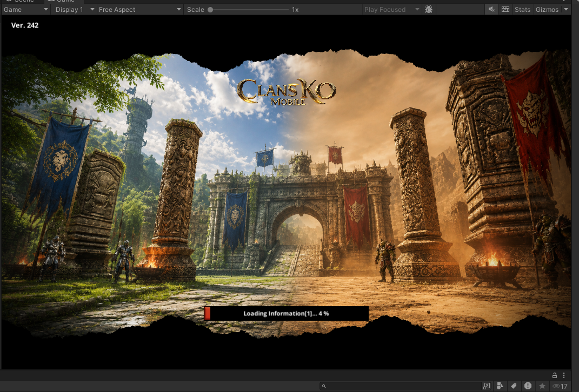
Task: Toggle the keyboard shortcuts icon
Action: point(505,10)
